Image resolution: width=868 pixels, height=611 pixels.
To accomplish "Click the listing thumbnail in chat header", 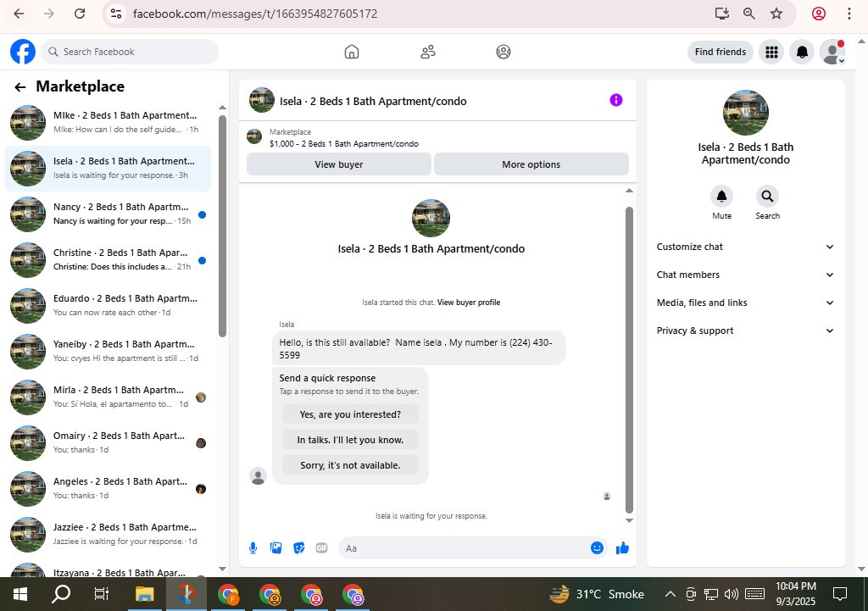I will pyautogui.click(x=262, y=100).
